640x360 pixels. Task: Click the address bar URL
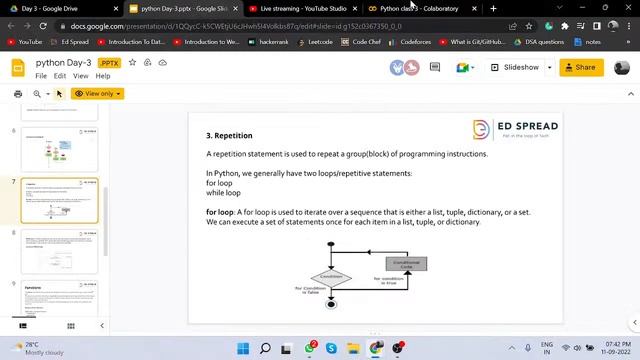[236, 26]
